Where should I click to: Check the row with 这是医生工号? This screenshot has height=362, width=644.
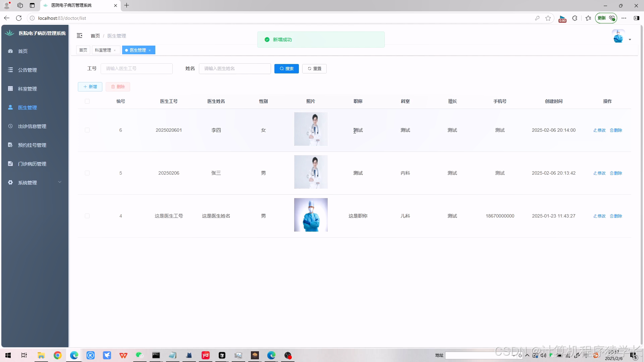[87, 216]
